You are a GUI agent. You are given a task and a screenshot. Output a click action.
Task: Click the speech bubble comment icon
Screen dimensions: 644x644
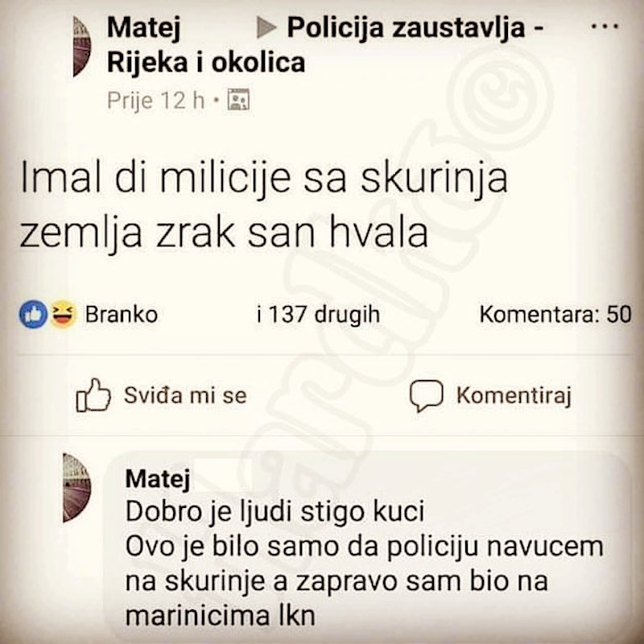[427, 396]
